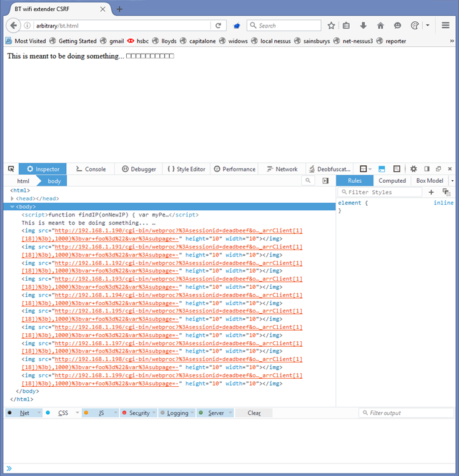The height and width of the screenshot is (476, 459).
Task: Activate the element picker icon in devtools
Action: pos(11,169)
